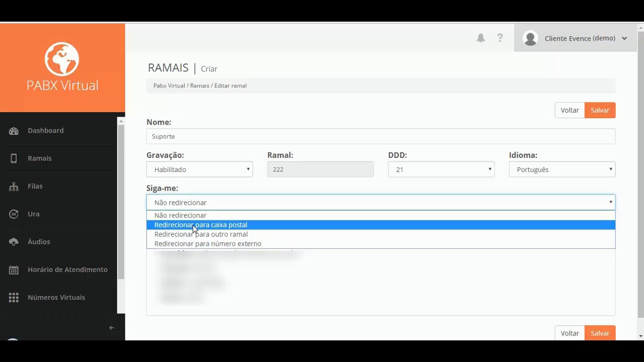Click the PABX Virtual globe logo
Viewport: 644px width, 362px height.
(x=62, y=59)
